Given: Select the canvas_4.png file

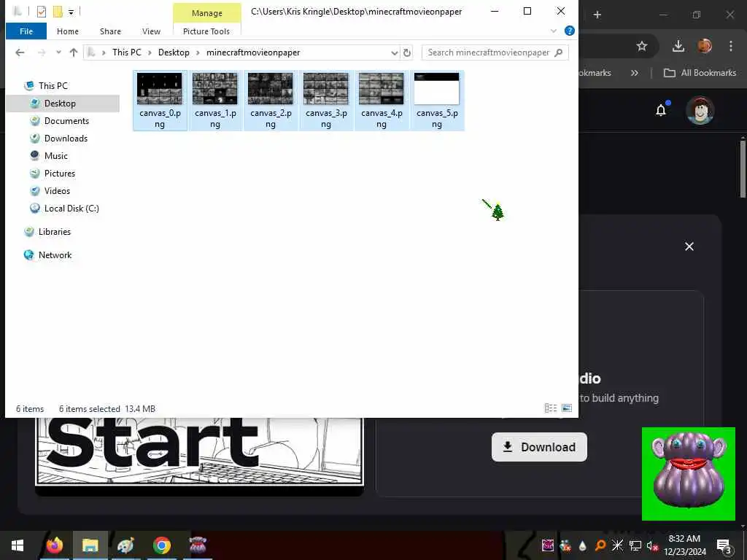Looking at the screenshot, I should (x=382, y=101).
